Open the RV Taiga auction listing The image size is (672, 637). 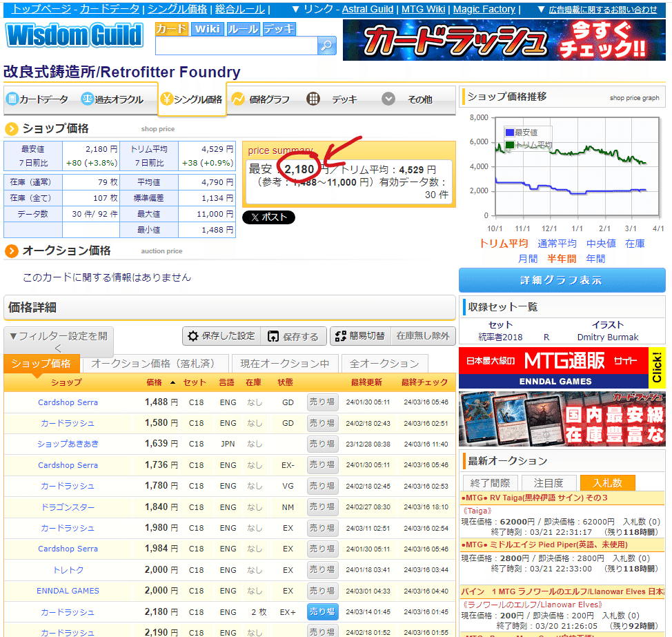point(535,498)
